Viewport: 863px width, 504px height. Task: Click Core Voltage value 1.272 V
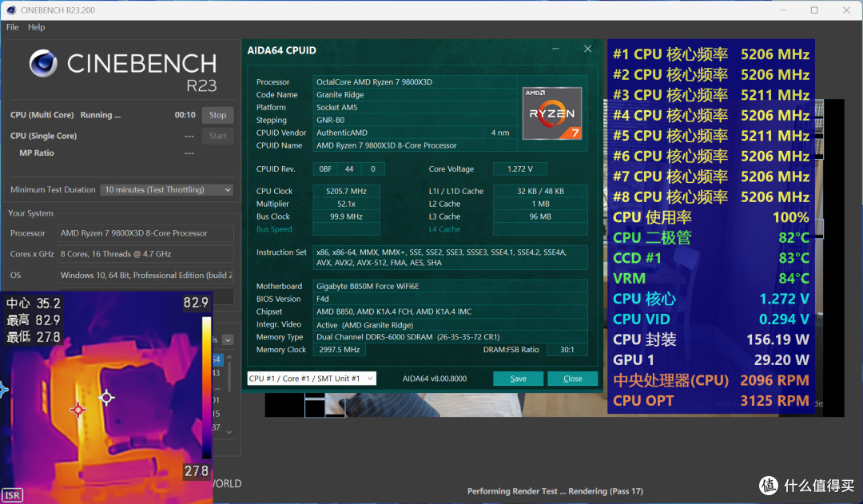520,169
